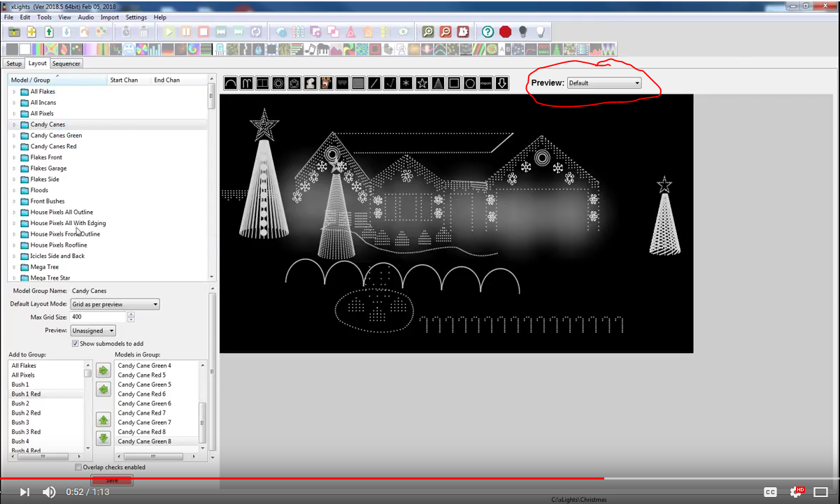840x504 pixels.
Task: Select the Arches model tool
Action: tap(230, 83)
